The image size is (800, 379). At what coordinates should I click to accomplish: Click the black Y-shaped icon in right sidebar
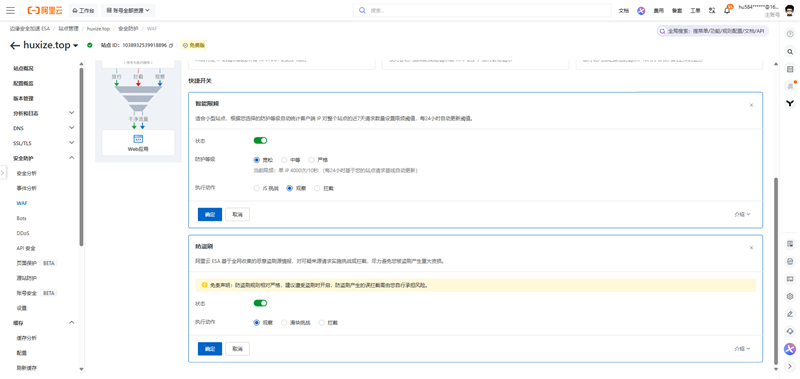pyautogui.click(x=790, y=104)
